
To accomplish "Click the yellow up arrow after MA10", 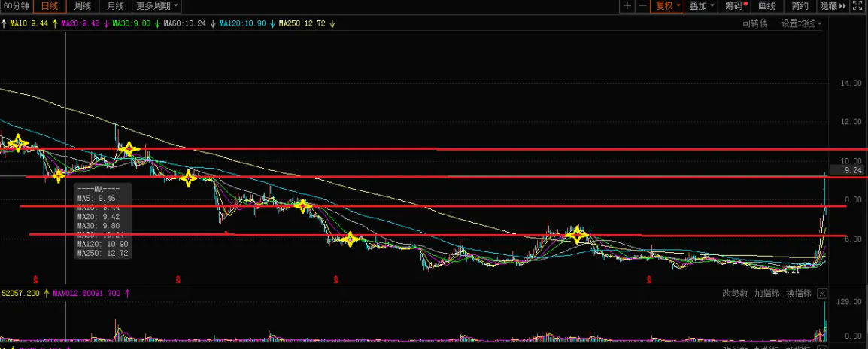I will pos(55,23).
